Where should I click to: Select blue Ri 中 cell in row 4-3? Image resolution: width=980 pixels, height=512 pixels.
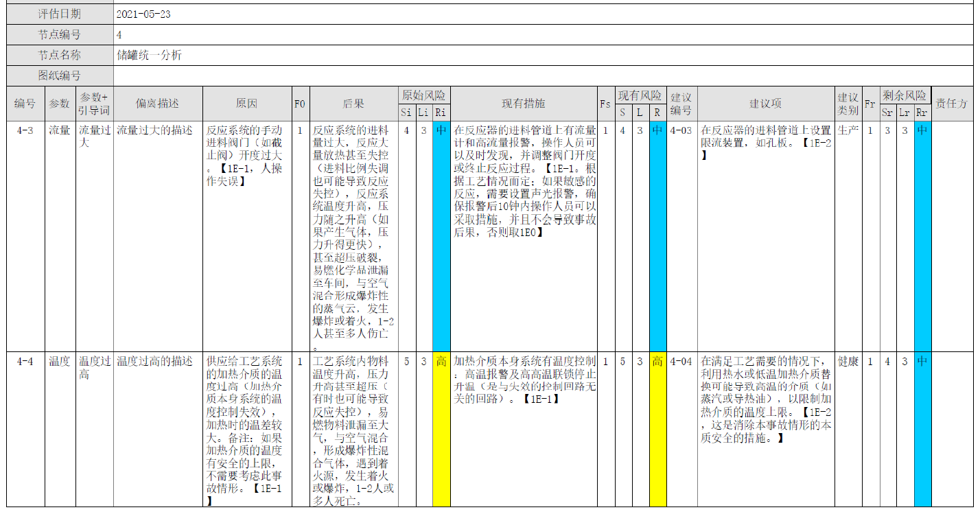tap(441, 236)
